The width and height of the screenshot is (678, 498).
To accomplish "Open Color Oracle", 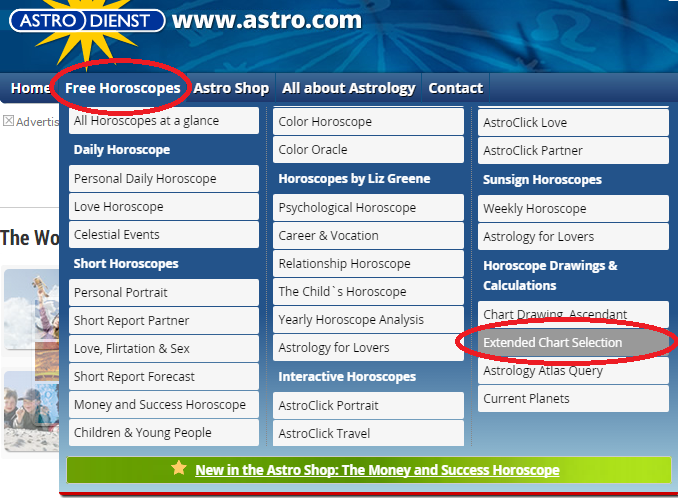I will tap(368, 150).
